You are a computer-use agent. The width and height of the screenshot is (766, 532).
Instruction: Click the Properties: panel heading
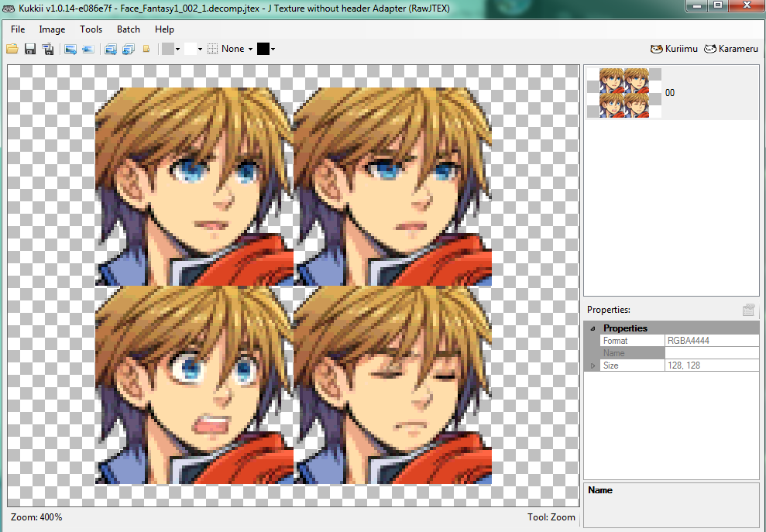coord(609,310)
